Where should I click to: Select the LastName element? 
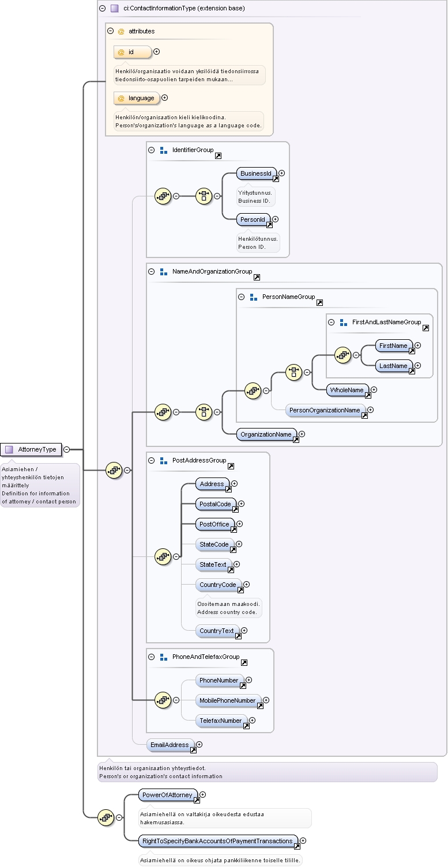click(394, 366)
